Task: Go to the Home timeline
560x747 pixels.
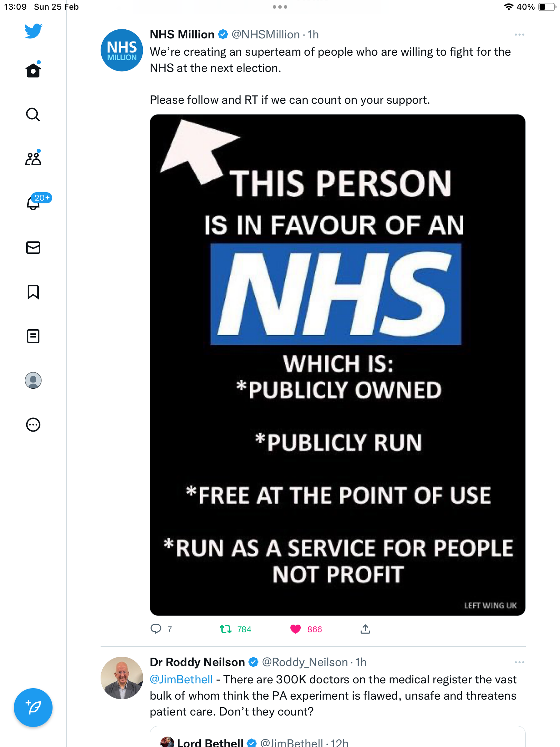Action: [x=33, y=70]
